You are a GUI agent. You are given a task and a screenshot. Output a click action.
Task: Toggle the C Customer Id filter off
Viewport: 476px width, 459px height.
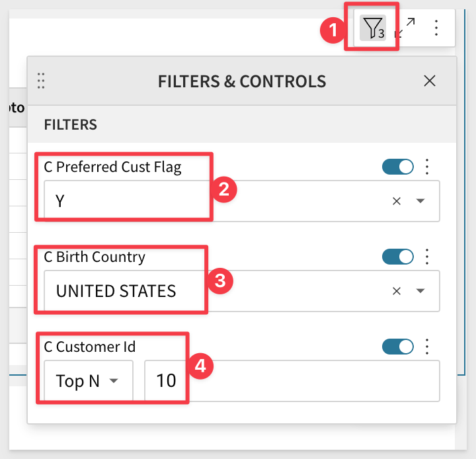click(x=398, y=347)
